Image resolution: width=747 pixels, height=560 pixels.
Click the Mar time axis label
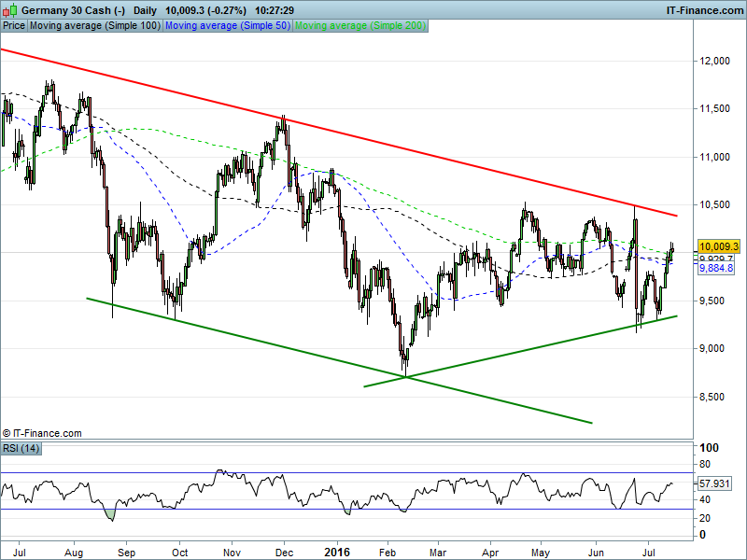[438, 553]
